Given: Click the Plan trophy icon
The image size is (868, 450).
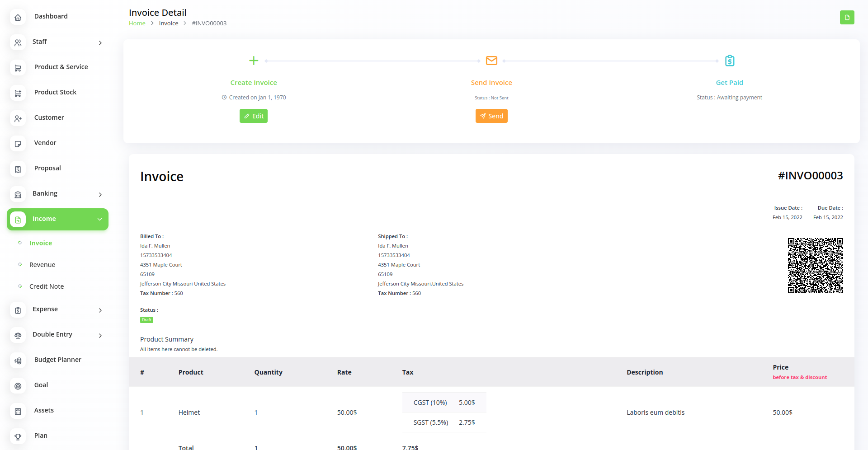Looking at the screenshot, I should (x=18, y=436).
